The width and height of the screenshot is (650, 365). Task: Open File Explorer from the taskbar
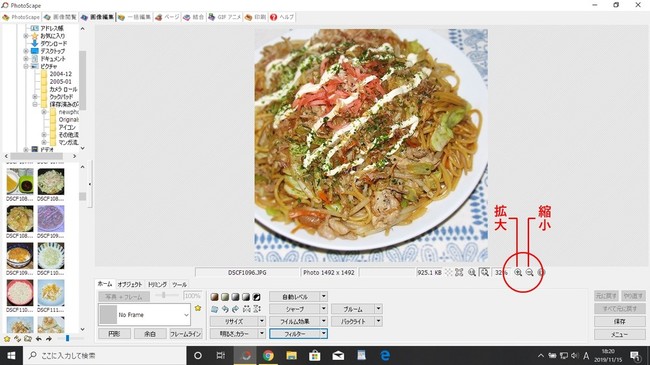pyautogui.click(x=291, y=355)
